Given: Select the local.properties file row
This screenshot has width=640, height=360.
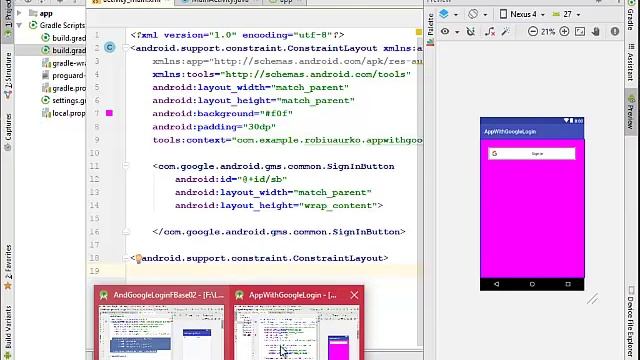Looking at the screenshot, I should coord(64,113).
